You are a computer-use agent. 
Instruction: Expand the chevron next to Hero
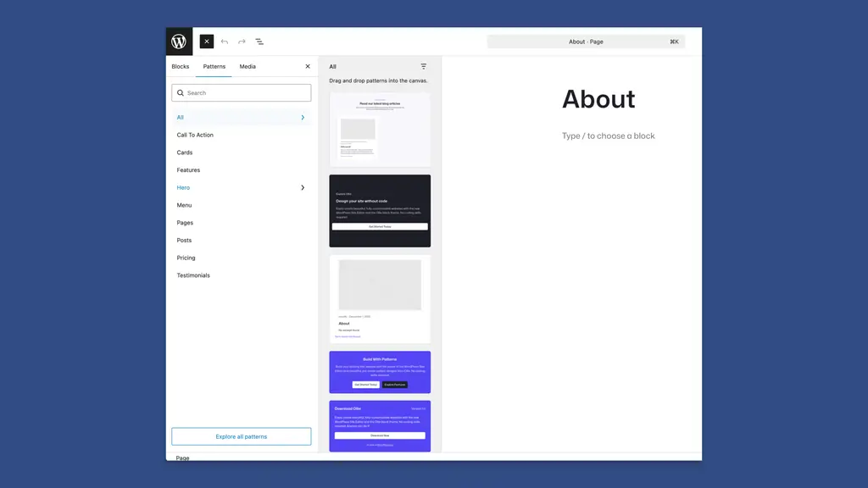pyautogui.click(x=303, y=187)
